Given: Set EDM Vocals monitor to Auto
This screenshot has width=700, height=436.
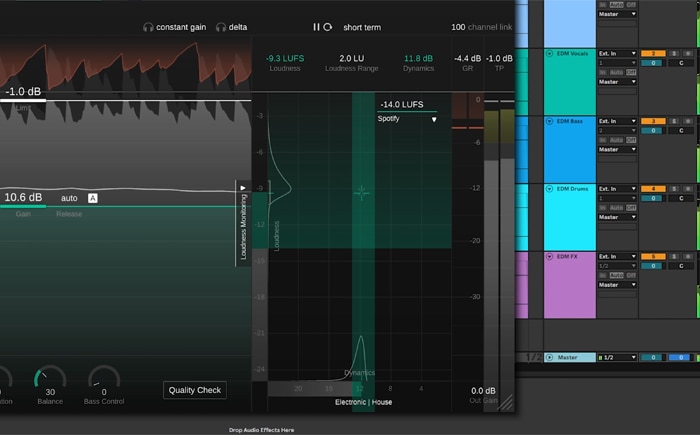Looking at the screenshot, I should pyautogui.click(x=617, y=72).
